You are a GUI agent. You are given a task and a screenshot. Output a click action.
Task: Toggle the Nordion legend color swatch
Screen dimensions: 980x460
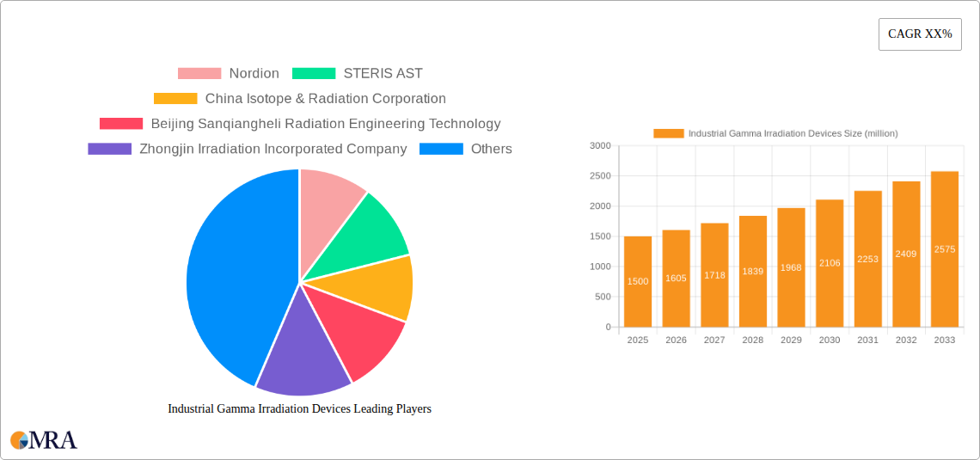pyautogui.click(x=199, y=73)
